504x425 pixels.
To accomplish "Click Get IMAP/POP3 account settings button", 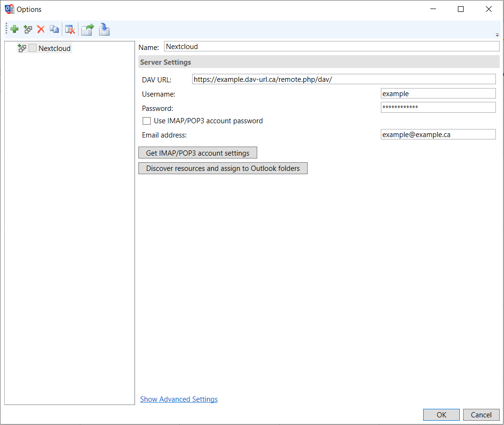I will [x=198, y=153].
